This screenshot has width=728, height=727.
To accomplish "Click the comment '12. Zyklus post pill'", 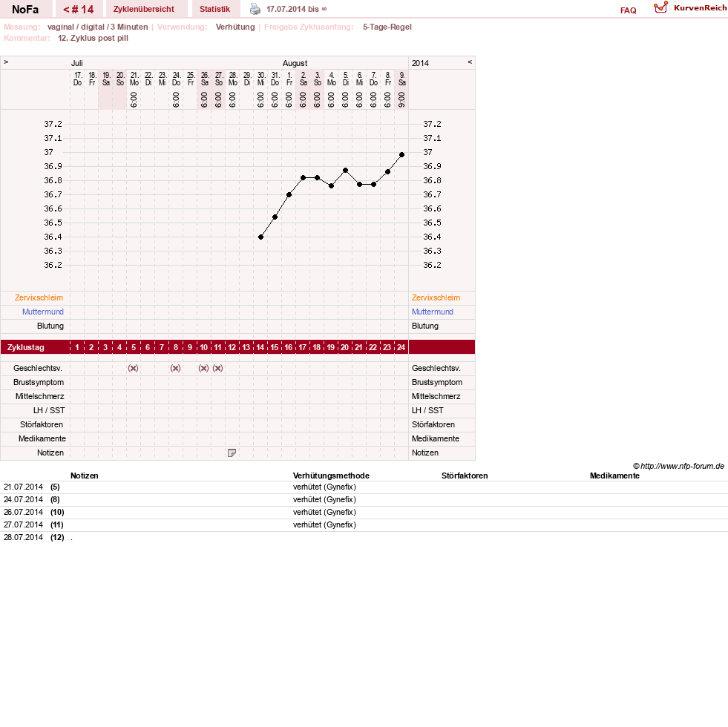I will coord(93,38).
